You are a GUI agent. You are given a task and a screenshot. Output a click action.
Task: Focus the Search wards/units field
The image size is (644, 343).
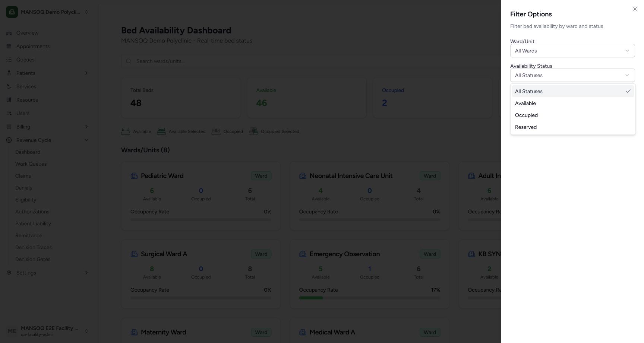coord(311,61)
